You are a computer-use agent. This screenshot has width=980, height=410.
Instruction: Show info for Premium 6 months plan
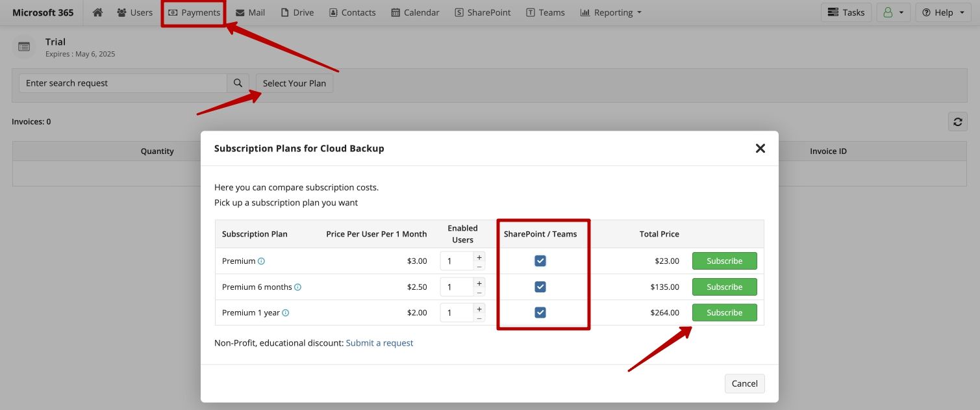pyautogui.click(x=298, y=287)
